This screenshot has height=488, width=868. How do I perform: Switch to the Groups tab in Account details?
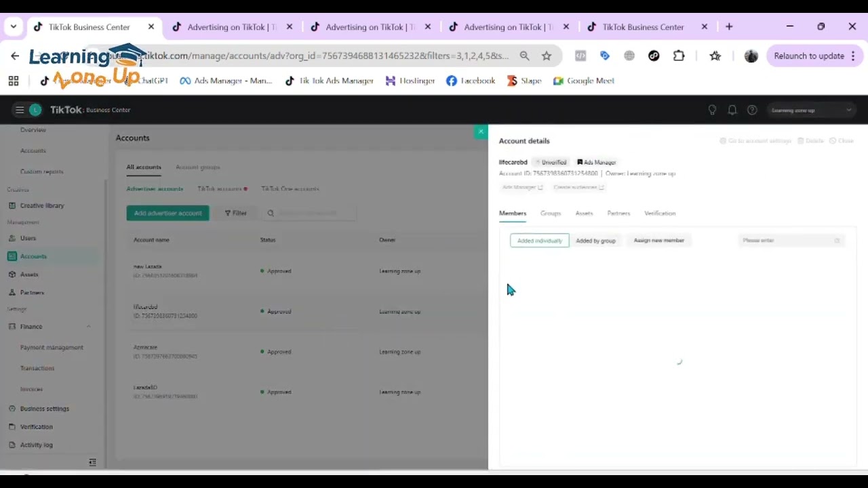coord(551,213)
